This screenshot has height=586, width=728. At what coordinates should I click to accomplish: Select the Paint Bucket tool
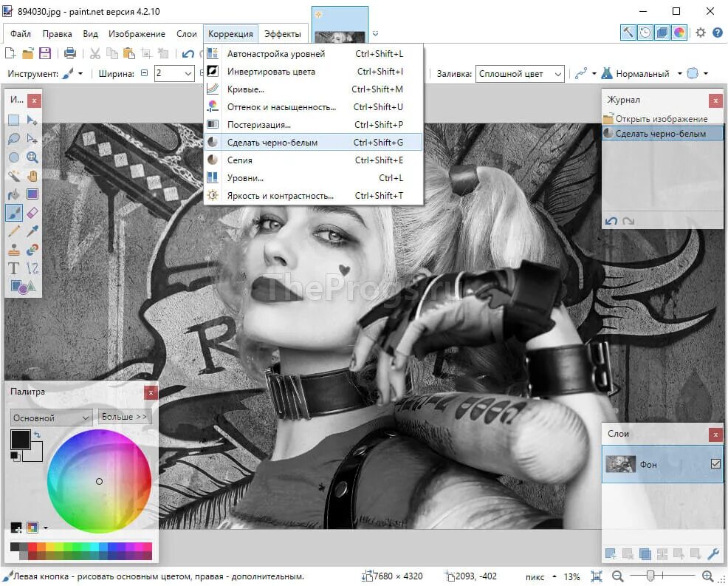point(14,194)
